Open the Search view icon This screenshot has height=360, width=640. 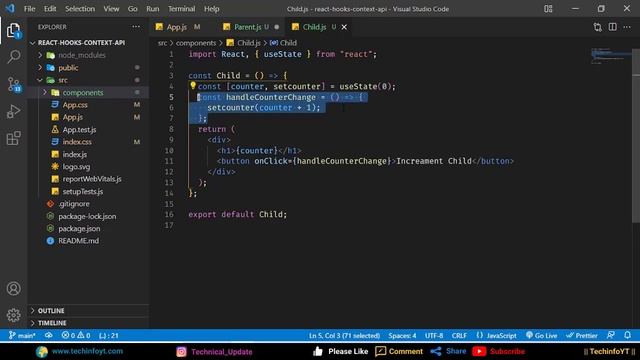pos(13,57)
